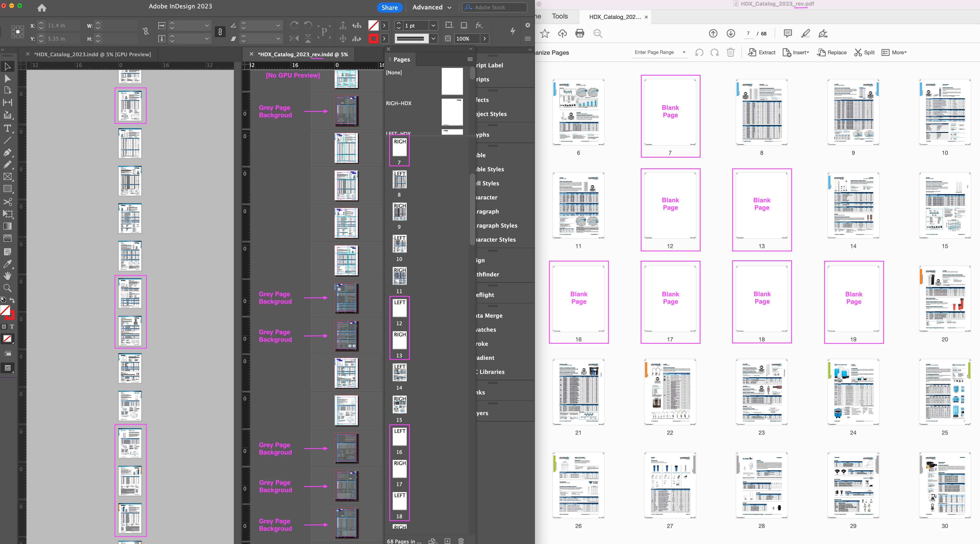Switch to HDX_Catalog_2023.indd document tab
The height and width of the screenshot is (544, 980).
tap(92, 54)
